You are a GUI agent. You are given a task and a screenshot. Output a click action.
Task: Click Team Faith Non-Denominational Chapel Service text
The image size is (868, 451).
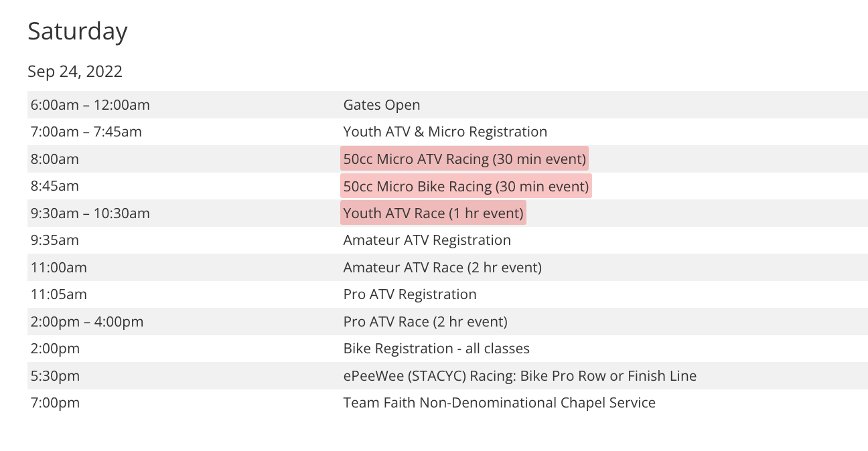pyautogui.click(x=499, y=403)
